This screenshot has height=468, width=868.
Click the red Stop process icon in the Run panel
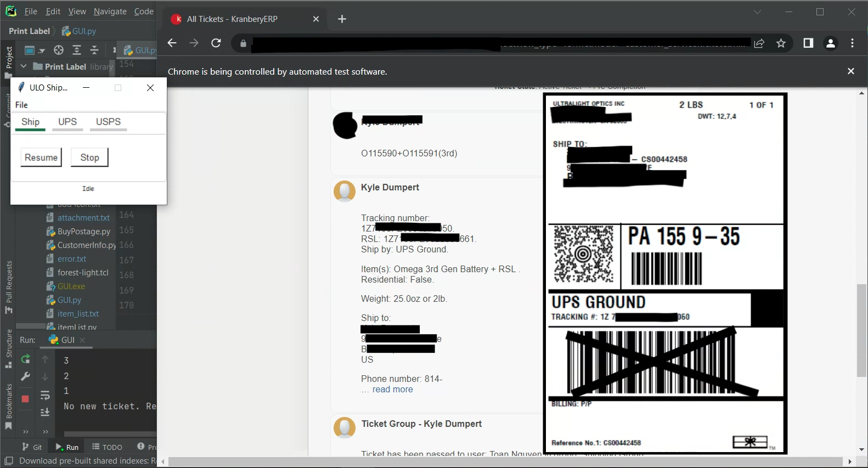point(25,398)
